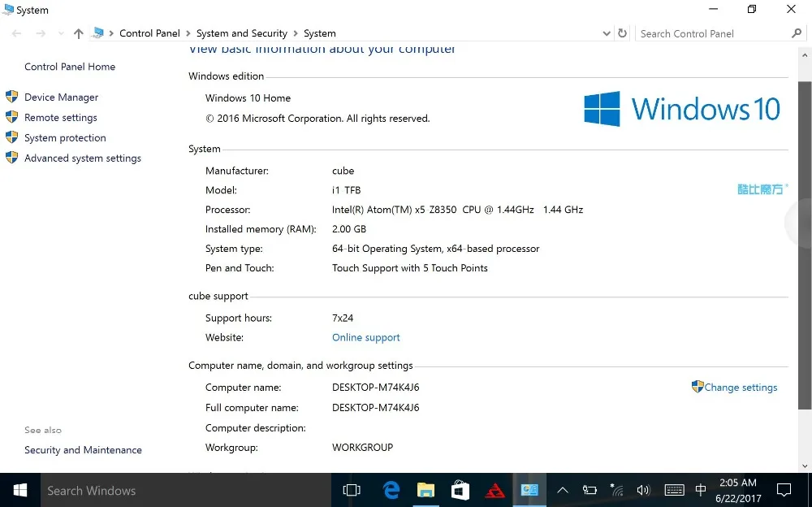The image size is (812, 507).
Task: Click the cube manufacturer logo
Action: click(762, 189)
